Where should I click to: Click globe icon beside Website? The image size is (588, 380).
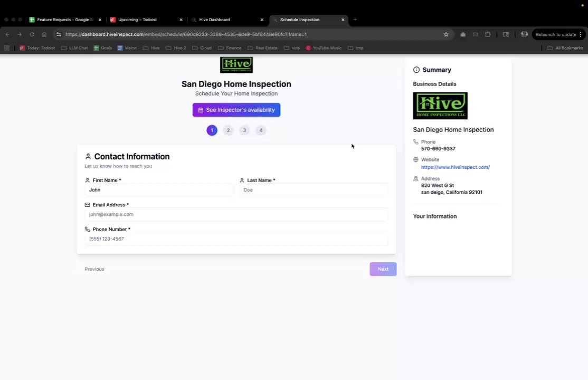(415, 159)
